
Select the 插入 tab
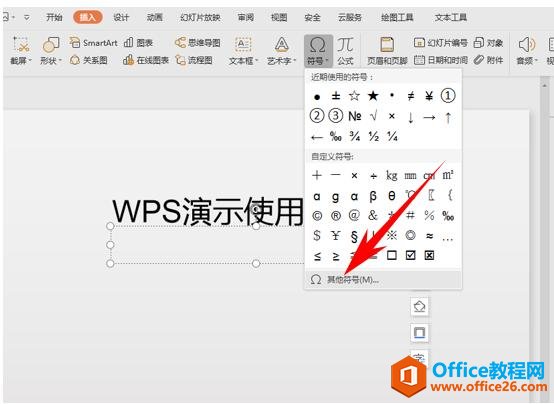coord(88,17)
